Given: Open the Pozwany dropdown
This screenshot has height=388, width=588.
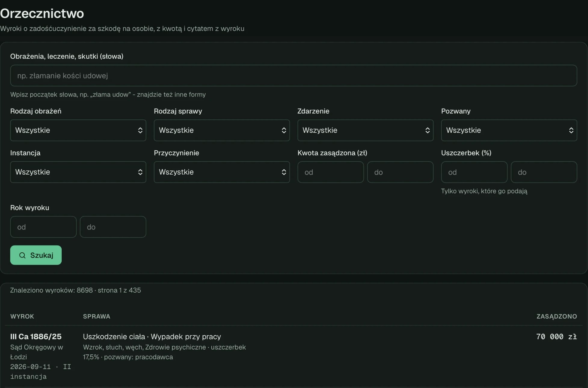Looking at the screenshot, I should pyautogui.click(x=509, y=130).
